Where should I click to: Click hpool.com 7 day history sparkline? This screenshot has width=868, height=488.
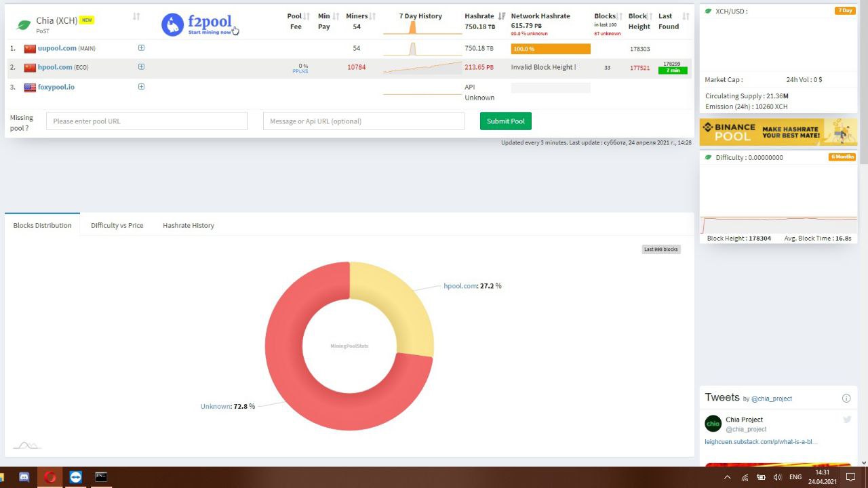pos(422,68)
